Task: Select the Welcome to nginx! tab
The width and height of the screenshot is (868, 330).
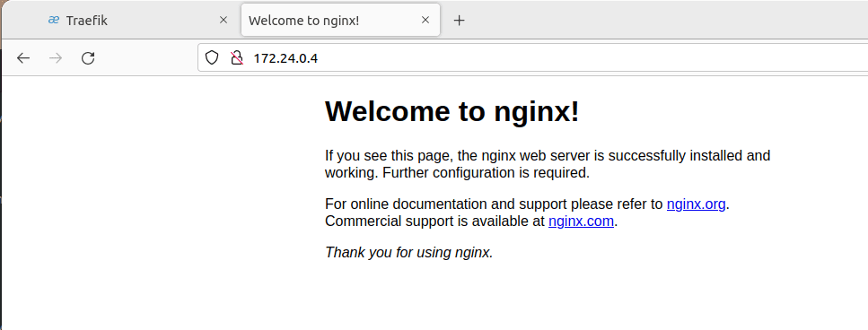Action: pos(340,21)
